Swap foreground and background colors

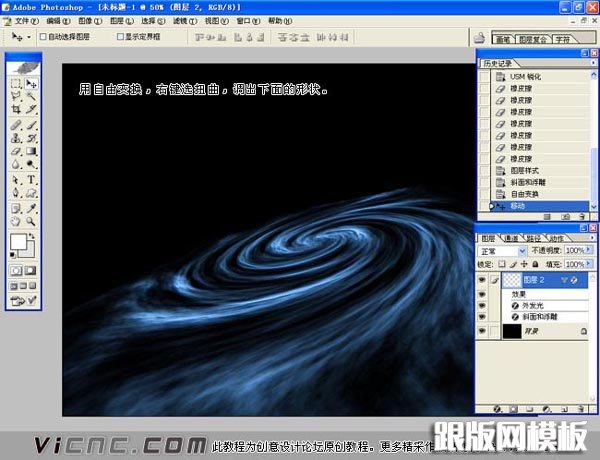click(32, 237)
